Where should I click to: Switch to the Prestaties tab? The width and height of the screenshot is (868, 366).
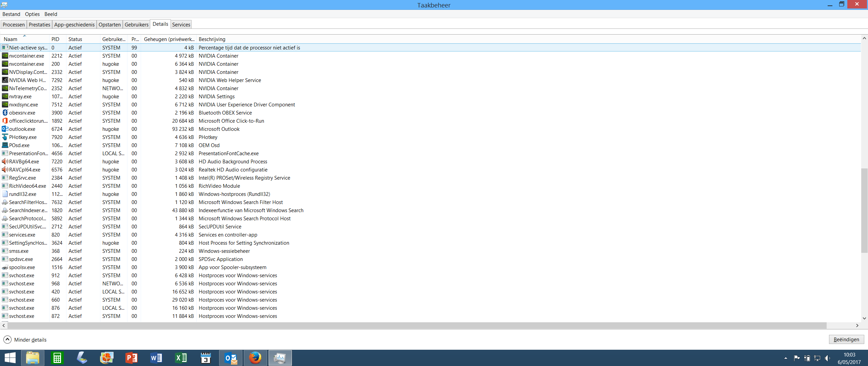pyautogui.click(x=39, y=24)
